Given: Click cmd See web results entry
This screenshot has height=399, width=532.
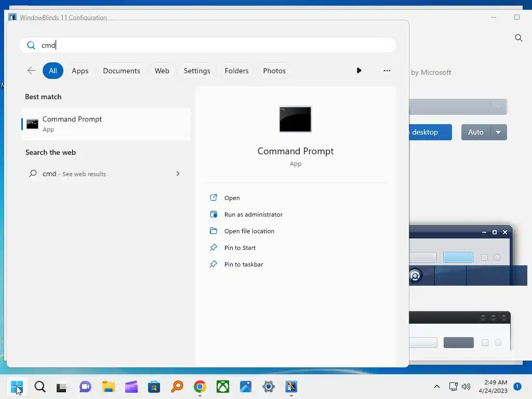Looking at the screenshot, I should (x=106, y=174).
